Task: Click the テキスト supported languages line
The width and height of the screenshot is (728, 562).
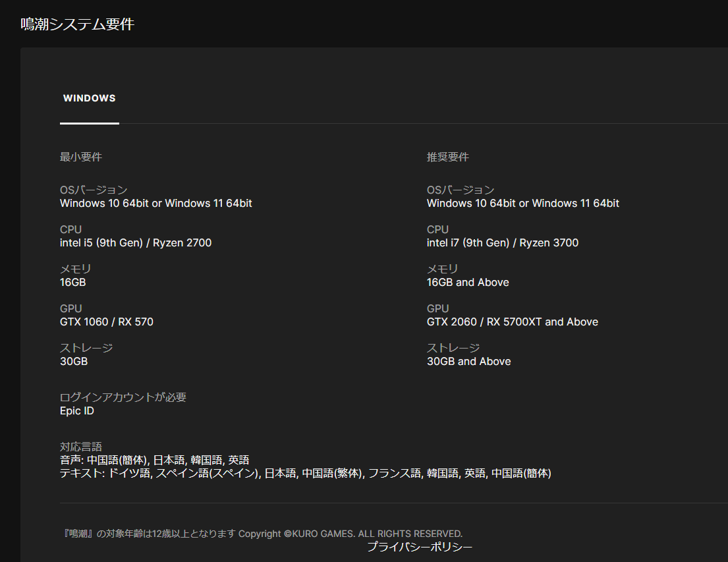Action: point(305,473)
